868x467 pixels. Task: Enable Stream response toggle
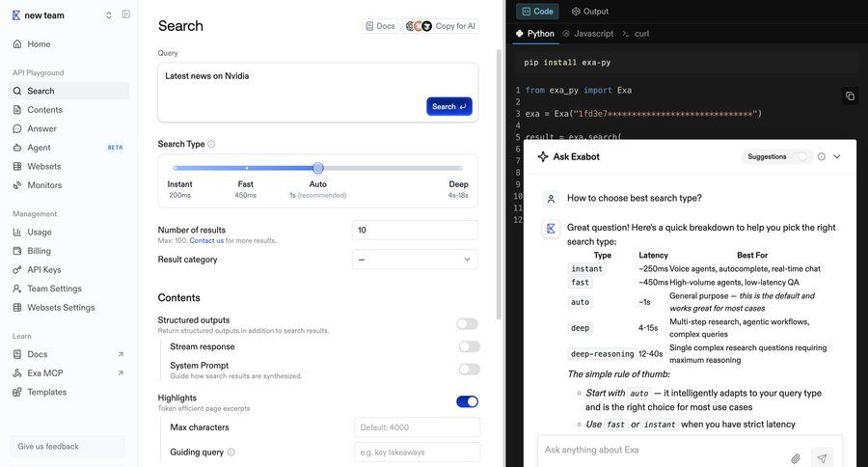click(x=469, y=346)
